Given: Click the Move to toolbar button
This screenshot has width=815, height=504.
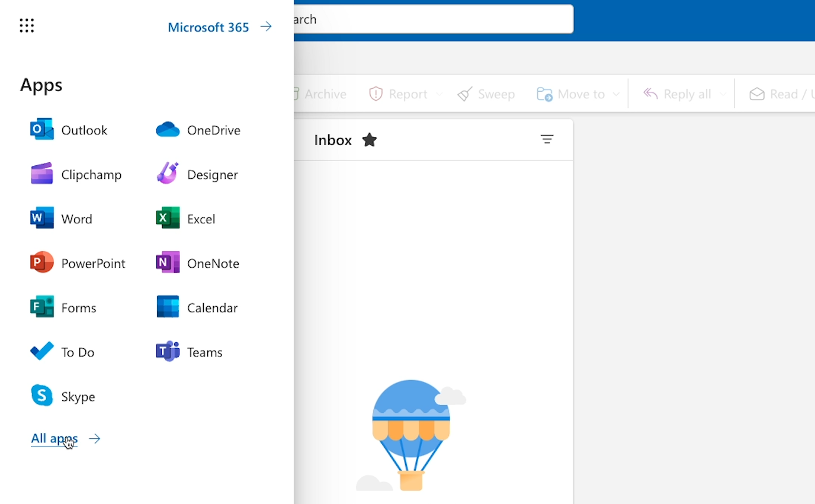Looking at the screenshot, I should tap(571, 94).
